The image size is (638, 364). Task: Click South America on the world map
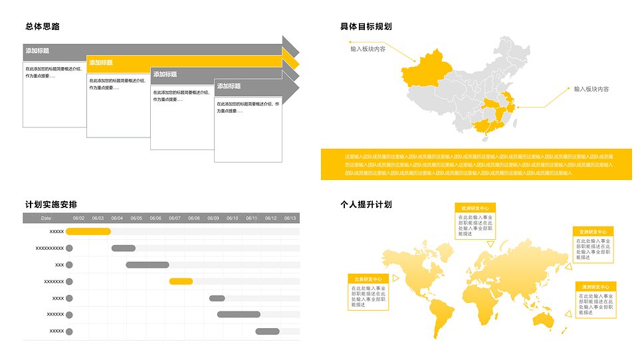point(443,318)
